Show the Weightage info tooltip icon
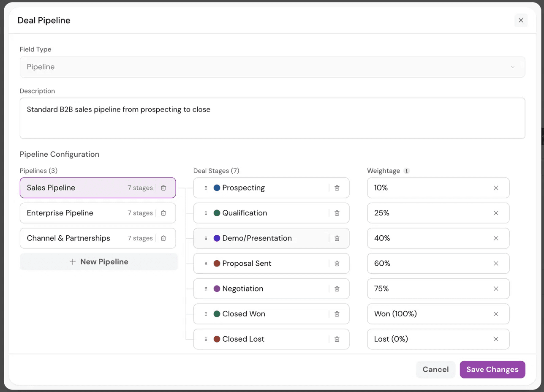The image size is (544, 392). click(406, 171)
